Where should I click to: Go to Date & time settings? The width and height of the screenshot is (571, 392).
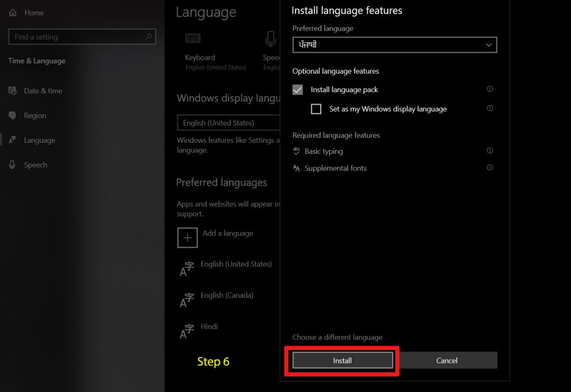tap(43, 91)
